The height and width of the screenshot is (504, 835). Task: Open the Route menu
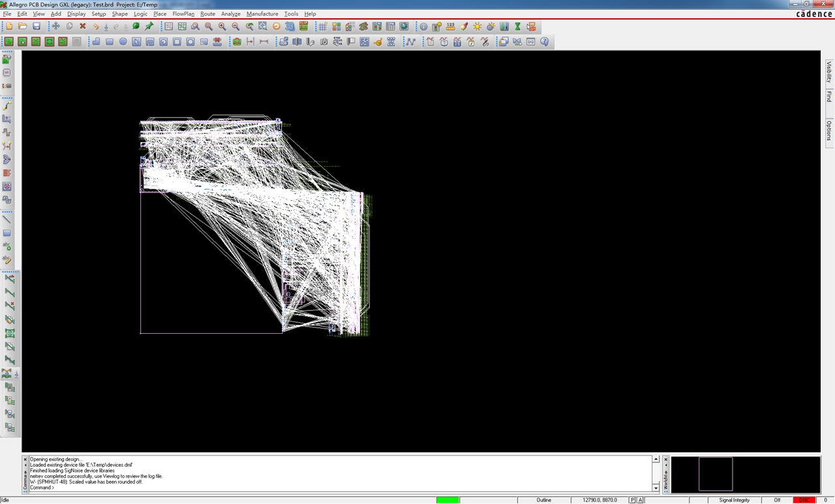(x=207, y=14)
